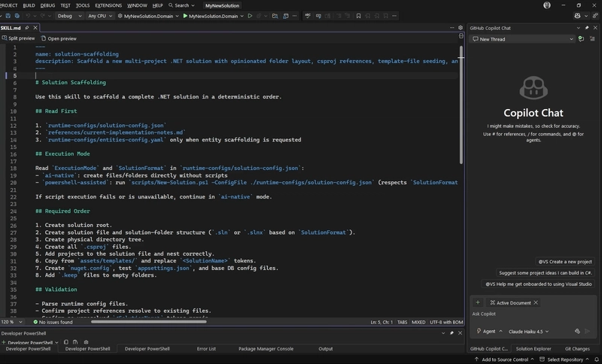Screen dimensions: 602x364
Task: Open the Agent mode selector
Action: coord(490,331)
